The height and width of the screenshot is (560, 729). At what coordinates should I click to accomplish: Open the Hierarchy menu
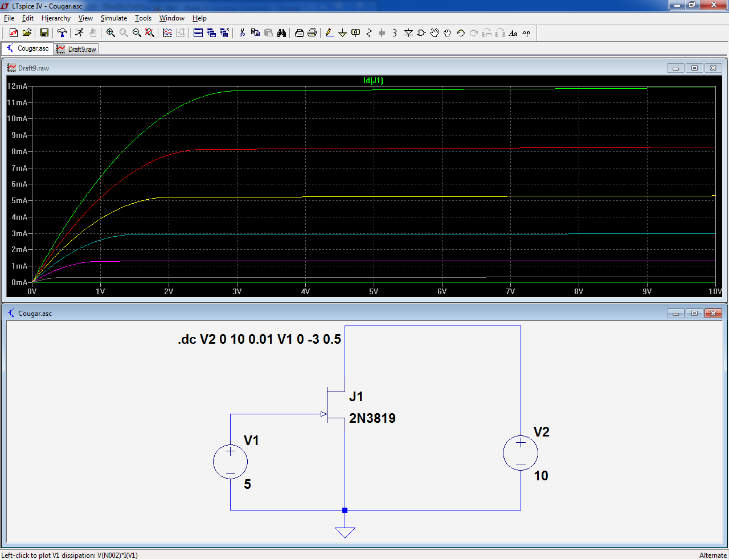click(56, 18)
